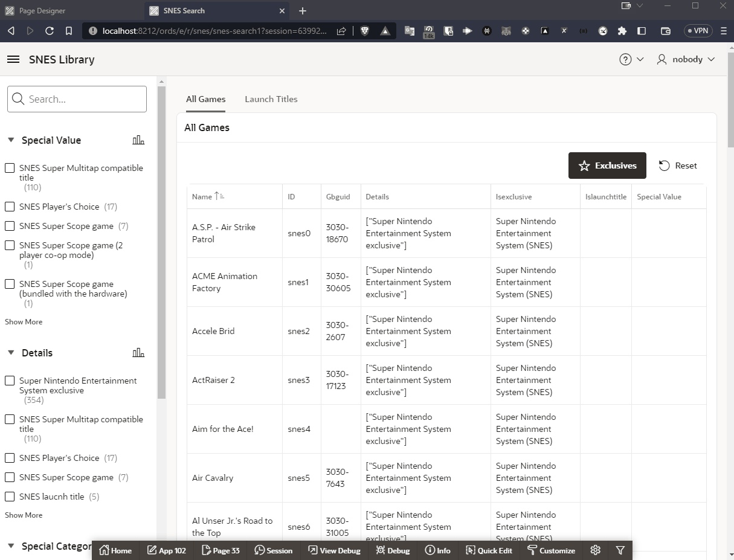Click the help question mark icon
The image size is (734, 560).
(625, 59)
